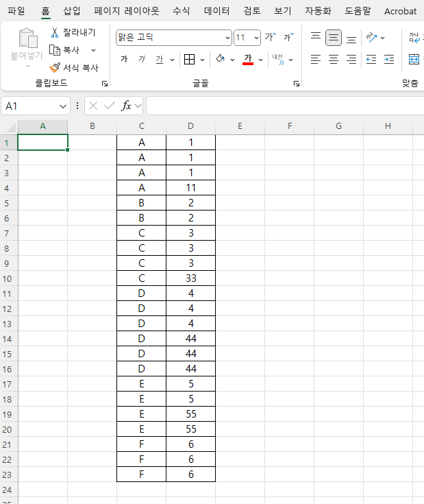Switch to the Acrobat tab
The width and height of the screenshot is (424, 504).
[400, 11]
